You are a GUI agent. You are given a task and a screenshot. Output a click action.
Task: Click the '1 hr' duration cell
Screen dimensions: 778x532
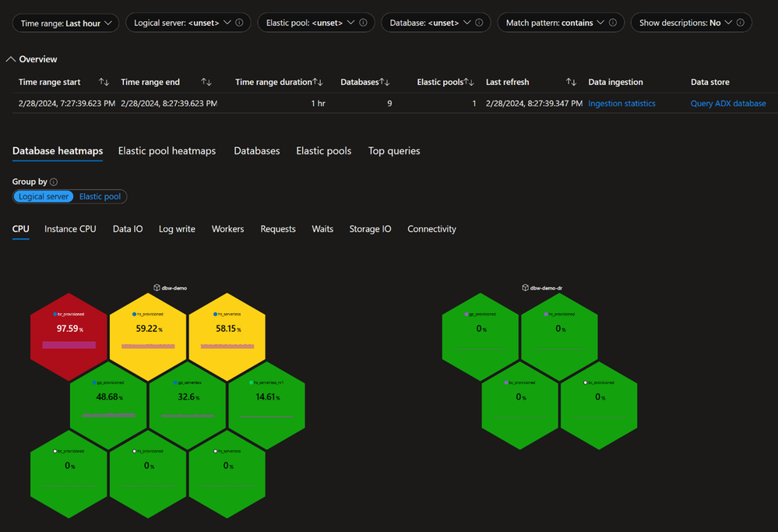click(318, 104)
